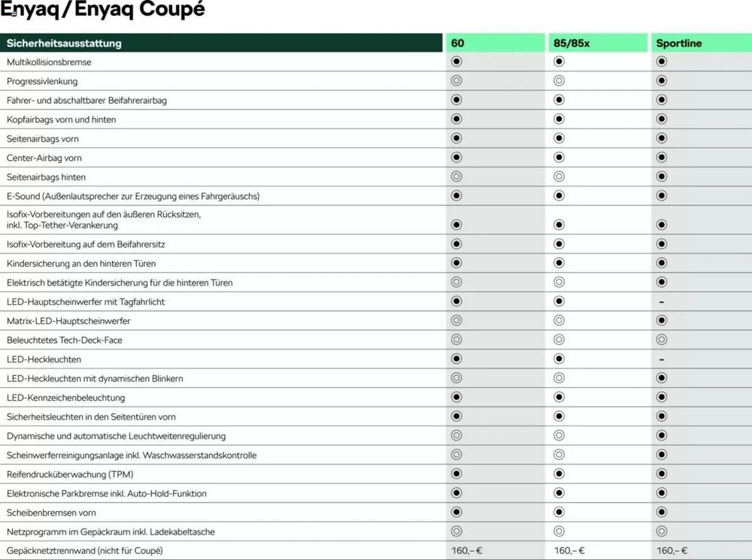Click the Matrix-LED-Hauptscheinwerfer label

click(68, 321)
